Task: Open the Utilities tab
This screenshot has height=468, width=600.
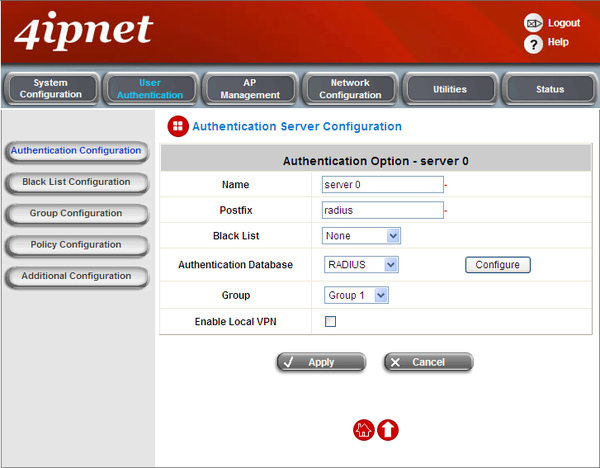Action: click(x=450, y=89)
